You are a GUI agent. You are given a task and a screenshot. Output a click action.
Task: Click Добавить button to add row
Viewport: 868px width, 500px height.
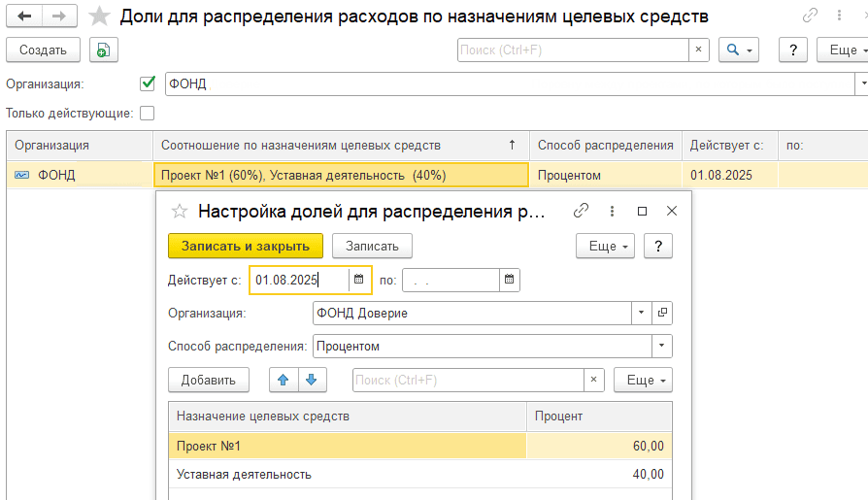pos(209,380)
